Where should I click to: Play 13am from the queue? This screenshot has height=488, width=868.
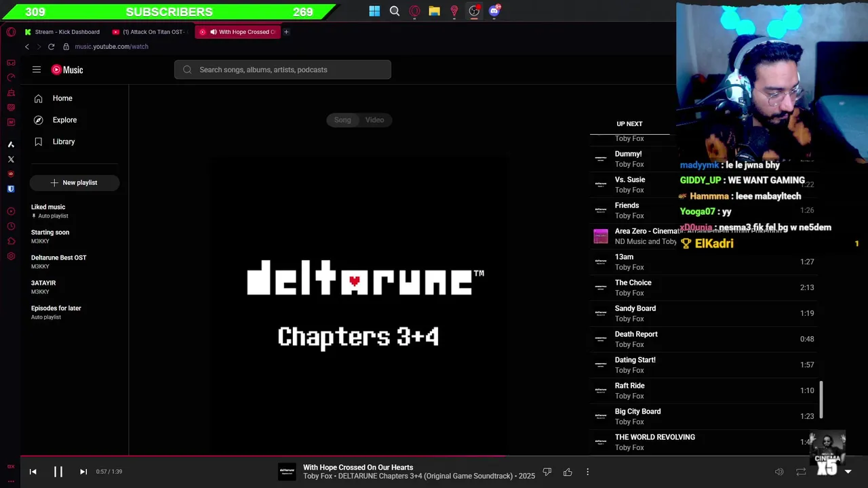[704, 262]
